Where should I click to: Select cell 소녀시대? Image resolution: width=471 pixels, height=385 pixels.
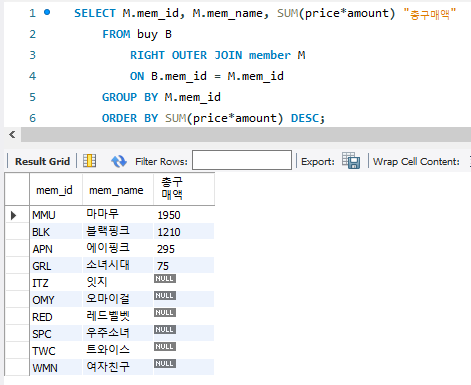tap(118, 265)
